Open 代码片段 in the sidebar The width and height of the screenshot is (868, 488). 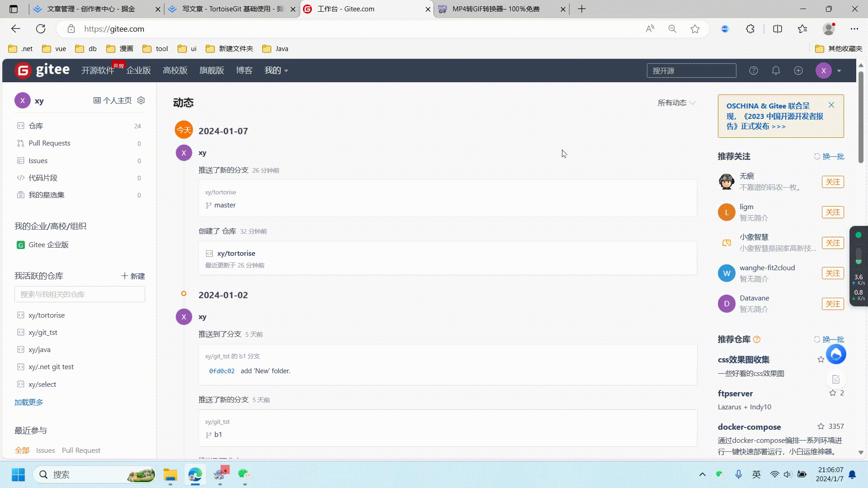(x=79, y=178)
